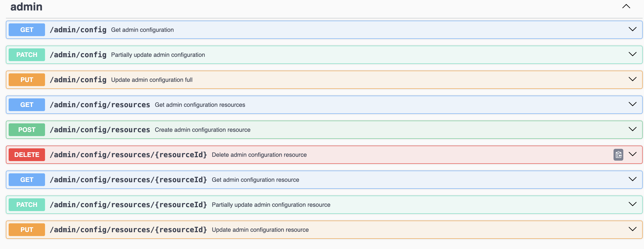Image resolution: width=644 pixels, height=249 pixels.
Task: Click the PATCH badge for /admin/config
Action: tap(27, 55)
